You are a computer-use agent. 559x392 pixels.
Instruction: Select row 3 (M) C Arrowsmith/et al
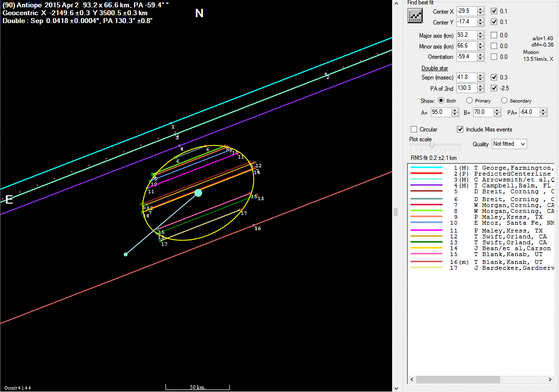481,180
